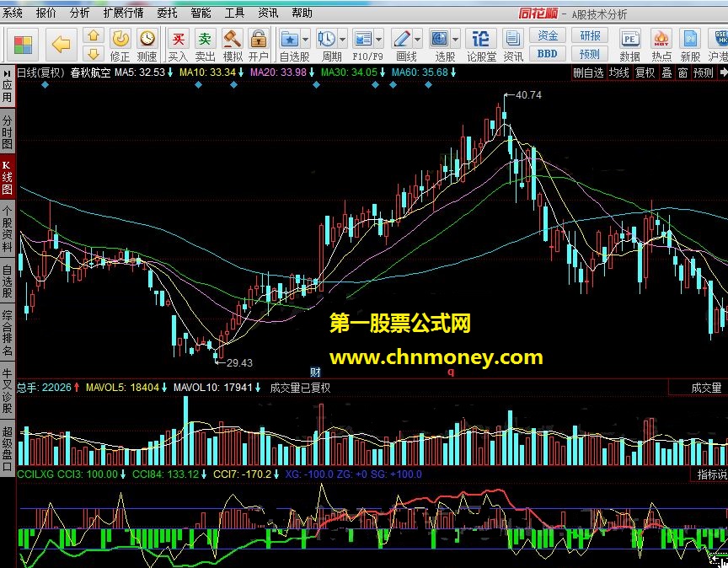Toggle the top-right 预测 forecast option
The height and width of the screenshot is (568, 728).
click(x=703, y=72)
